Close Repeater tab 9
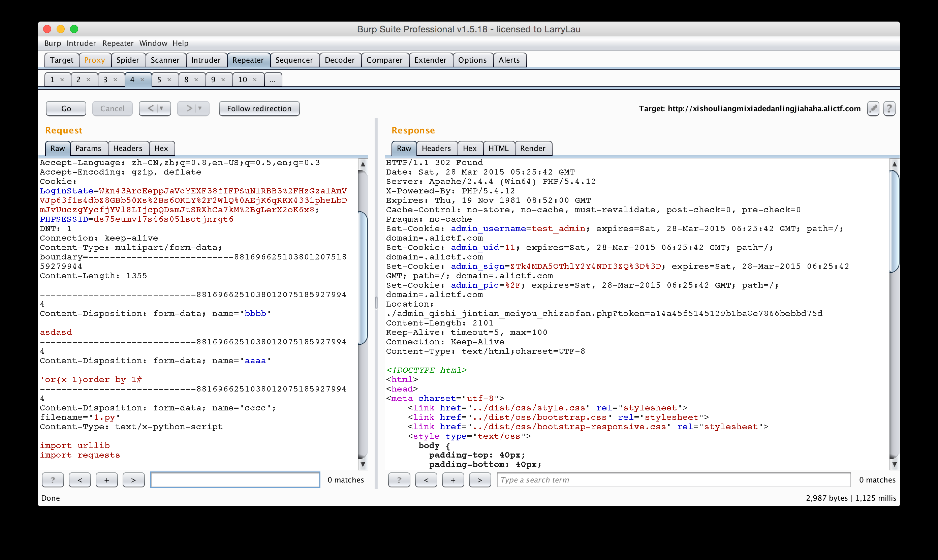 pyautogui.click(x=223, y=80)
